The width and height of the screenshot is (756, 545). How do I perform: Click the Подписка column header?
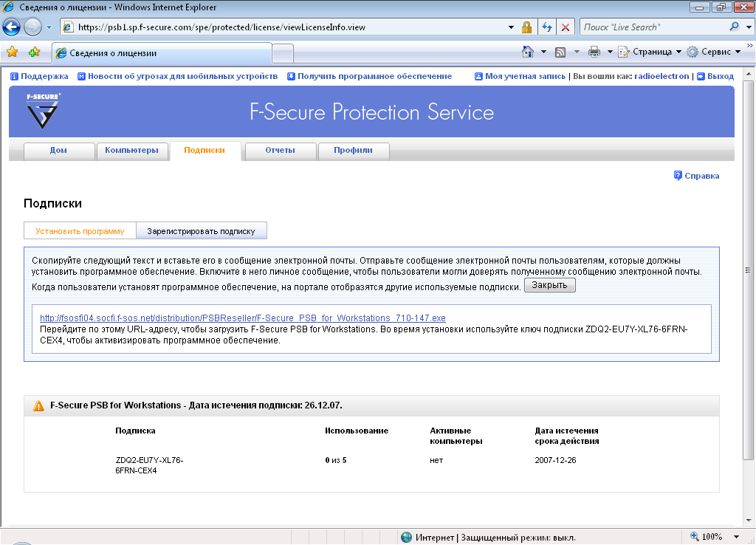click(x=136, y=431)
